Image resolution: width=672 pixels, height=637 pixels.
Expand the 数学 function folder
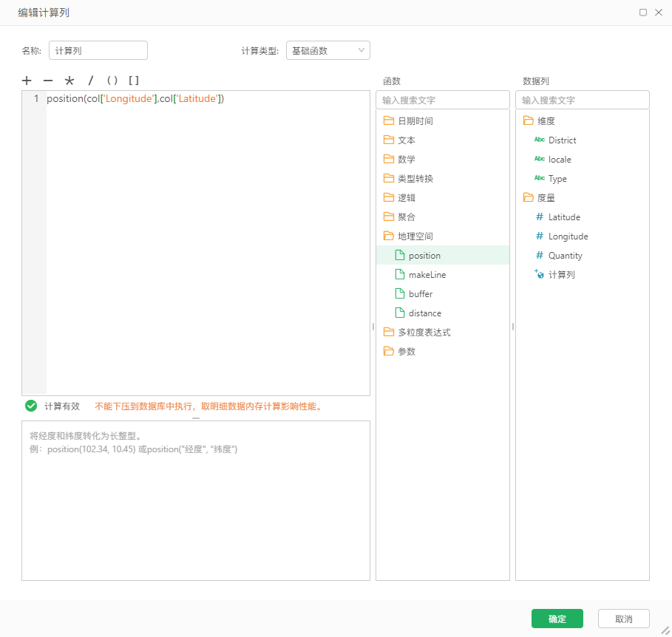(x=443, y=160)
